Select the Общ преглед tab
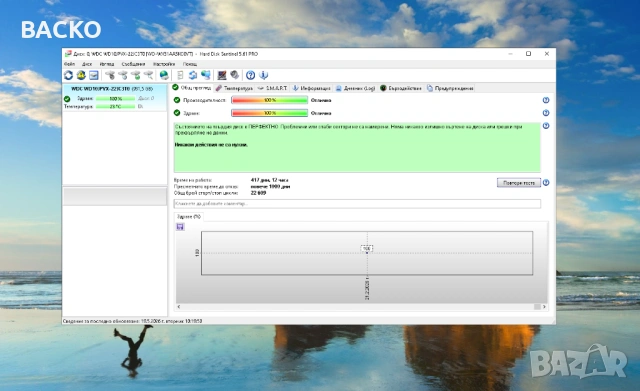Image resolution: width=640 pixels, height=391 pixels. tap(192, 88)
